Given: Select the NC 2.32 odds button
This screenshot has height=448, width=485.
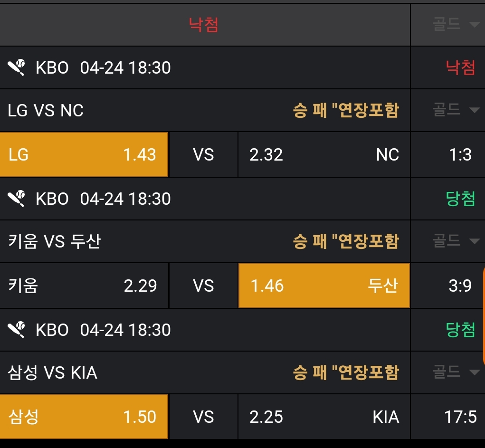Looking at the screenshot, I should coord(324,155).
